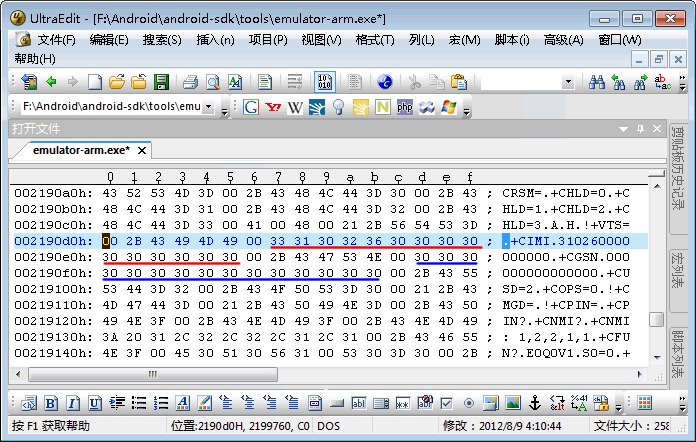
Task: Open file using the folder icon
Action: point(117,82)
